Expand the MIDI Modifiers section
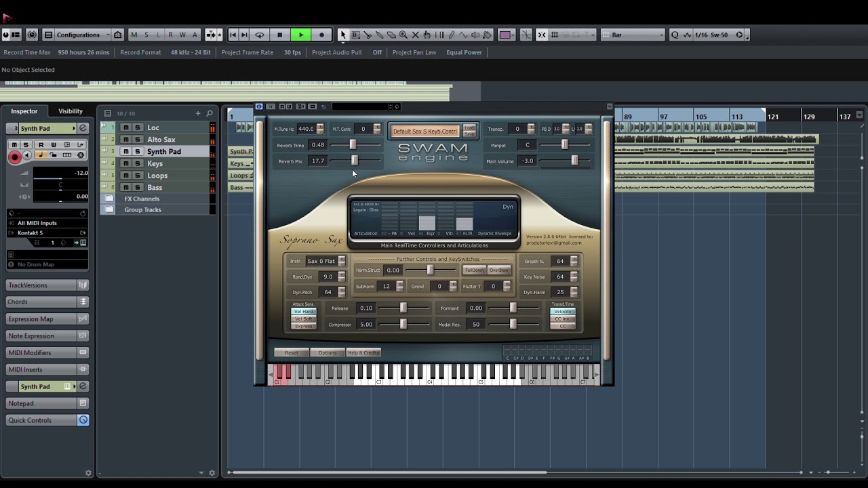 click(x=47, y=352)
